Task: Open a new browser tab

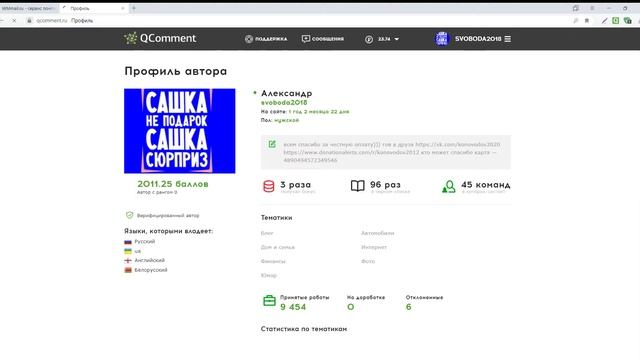Action: [x=133, y=8]
